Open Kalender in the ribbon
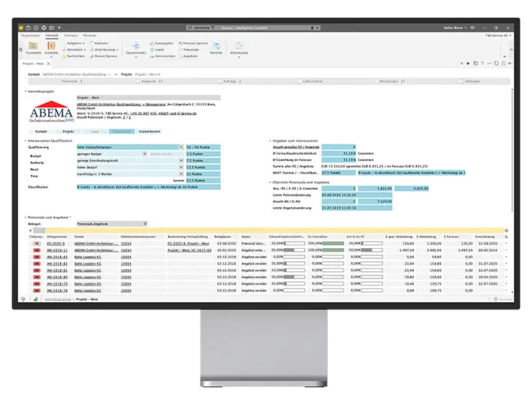 (x=99, y=43)
